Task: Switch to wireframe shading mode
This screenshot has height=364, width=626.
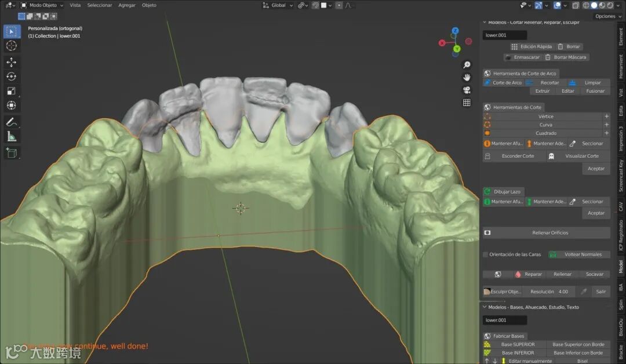Action: tap(585, 5)
